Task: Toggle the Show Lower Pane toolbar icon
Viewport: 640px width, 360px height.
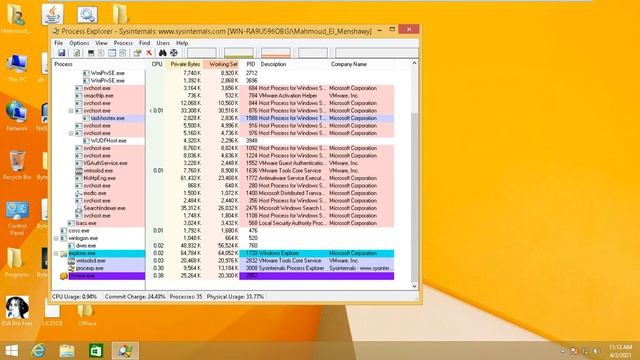Action: pos(112,53)
